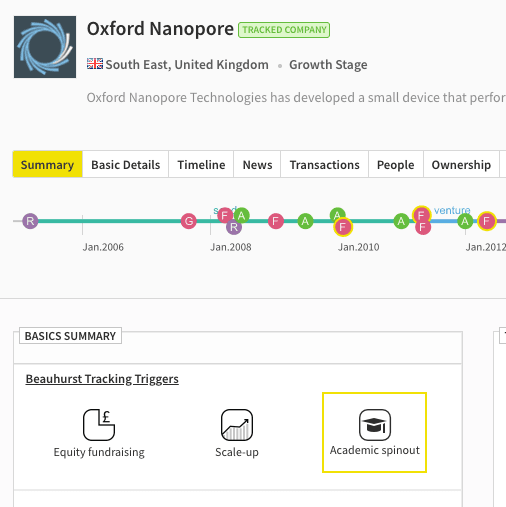Click the South East, United Kingdom location

tap(187, 64)
